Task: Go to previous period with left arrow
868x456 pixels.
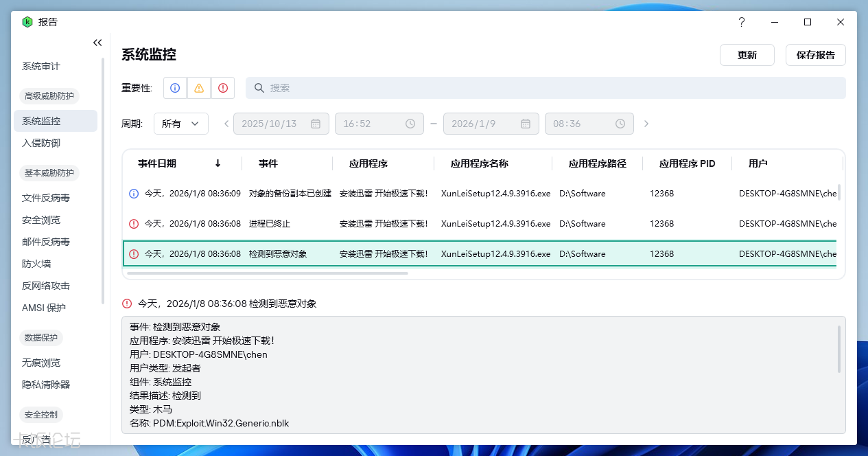Action: coord(226,124)
